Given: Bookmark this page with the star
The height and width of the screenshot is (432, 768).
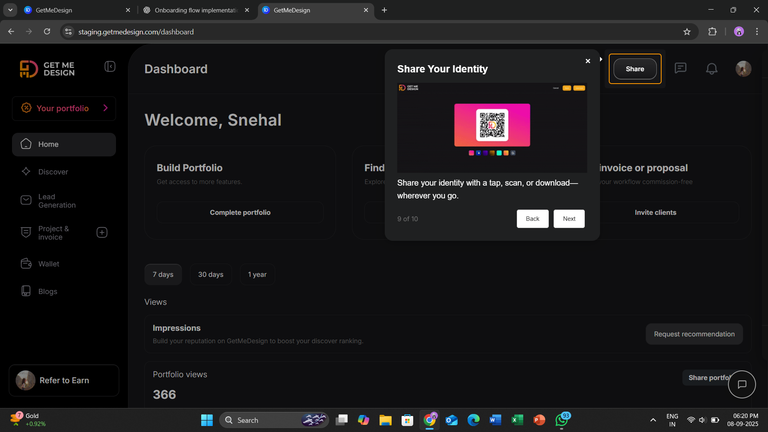Looking at the screenshot, I should pyautogui.click(x=687, y=32).
